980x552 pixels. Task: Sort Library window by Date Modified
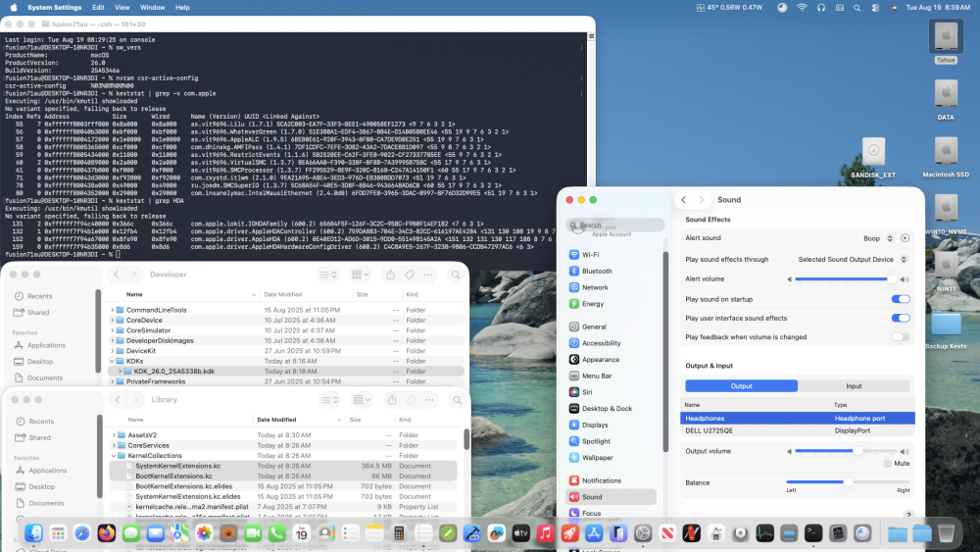(298, 420)
